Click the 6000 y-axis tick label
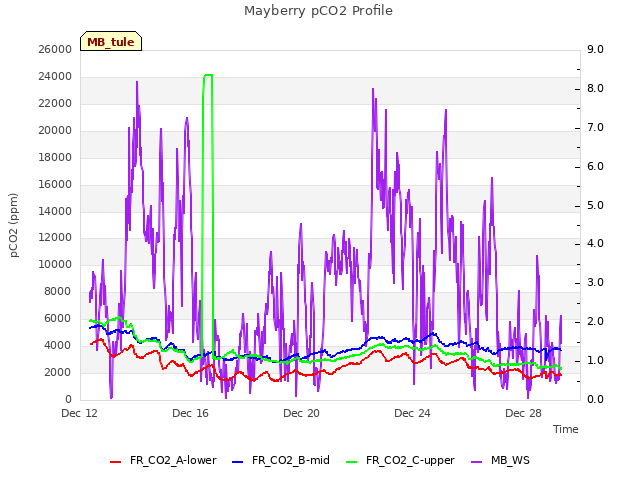The height and width of the screenshot is (480, 640). coord(58,318)
